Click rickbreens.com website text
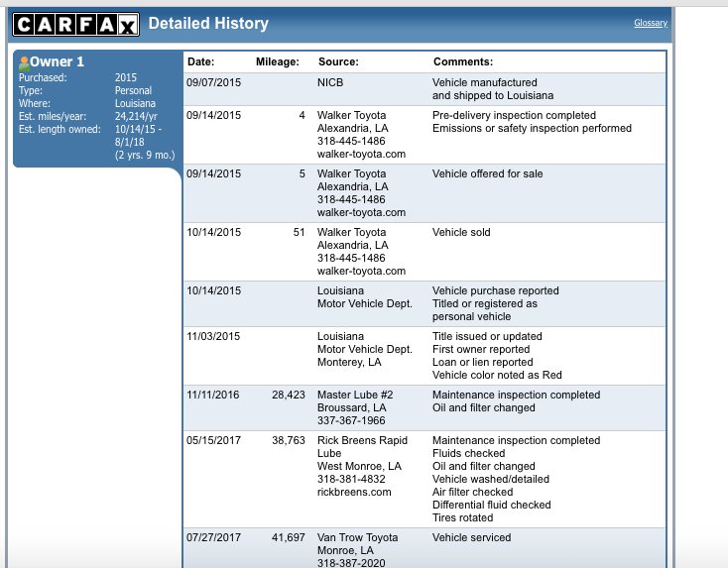728x568 pixels. tap(354, 492)
